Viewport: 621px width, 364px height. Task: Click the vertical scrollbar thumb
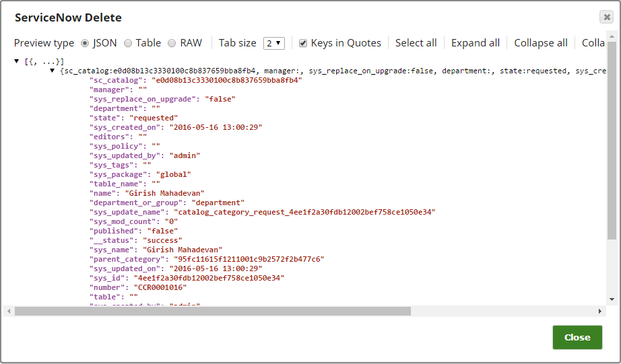click(x=612, y=141)
